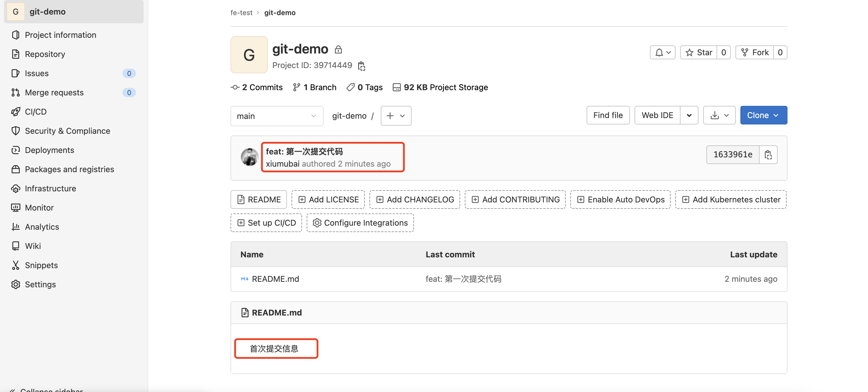Expand the Clone dropdown
This screenshot has height=392, width=868.
[x=763, y=115]
